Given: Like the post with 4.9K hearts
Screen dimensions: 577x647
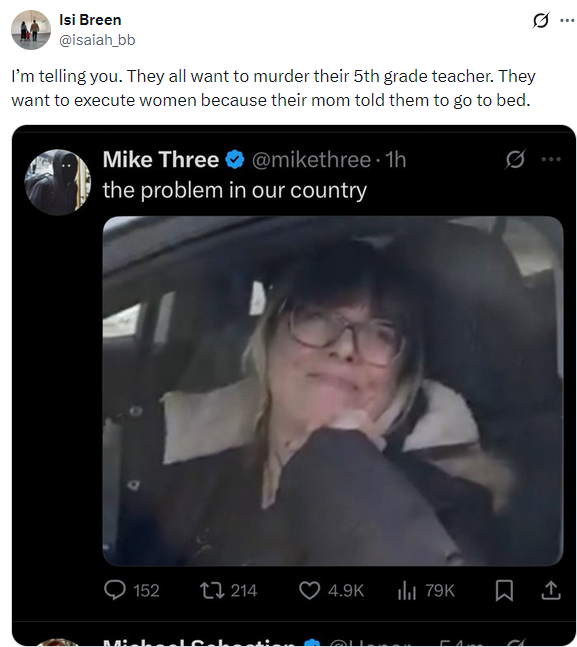Looking at the screenshot, I should (x=309, y=590).
